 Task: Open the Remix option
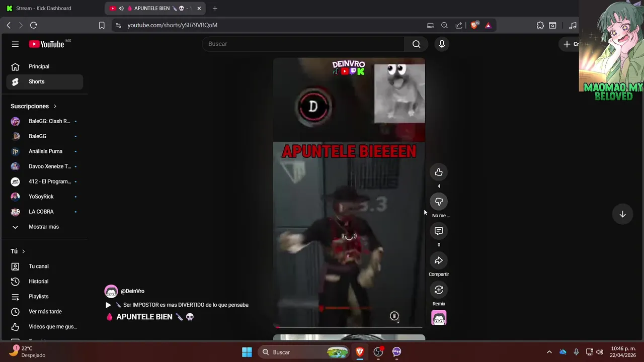click(439, 290)
